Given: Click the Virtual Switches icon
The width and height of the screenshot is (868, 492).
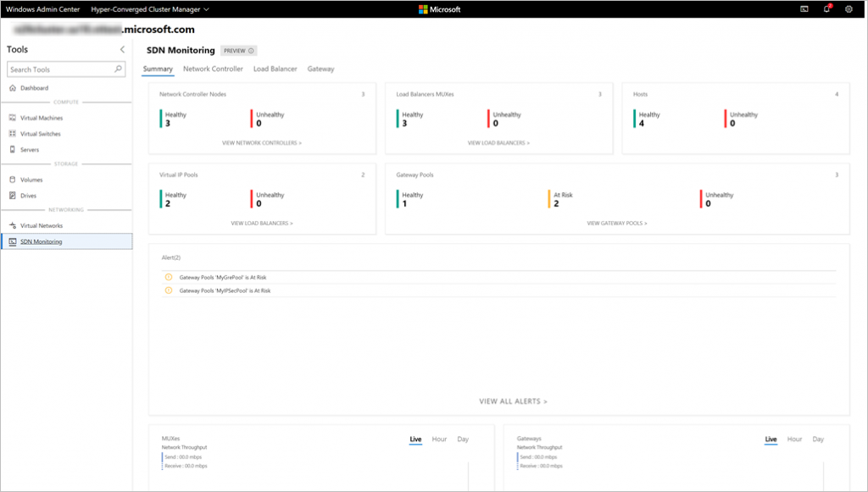Looking at the screenshot, I should click(13, 134).
